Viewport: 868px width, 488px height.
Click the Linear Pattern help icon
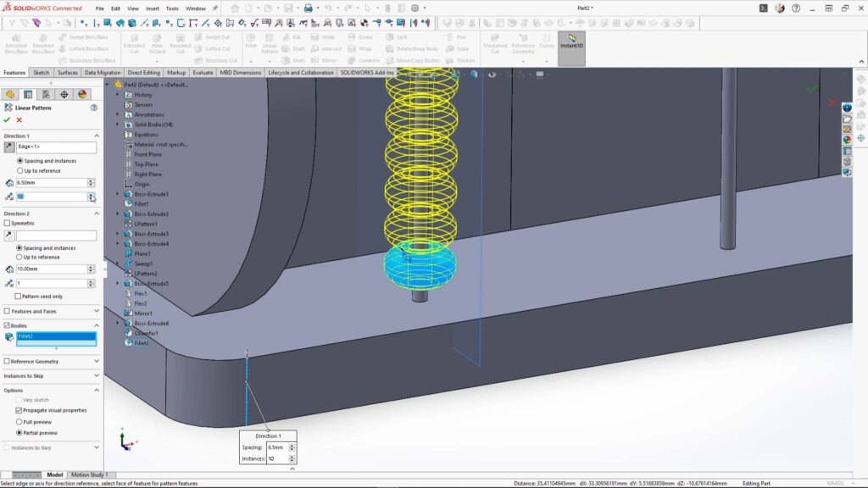coord(94,108)
